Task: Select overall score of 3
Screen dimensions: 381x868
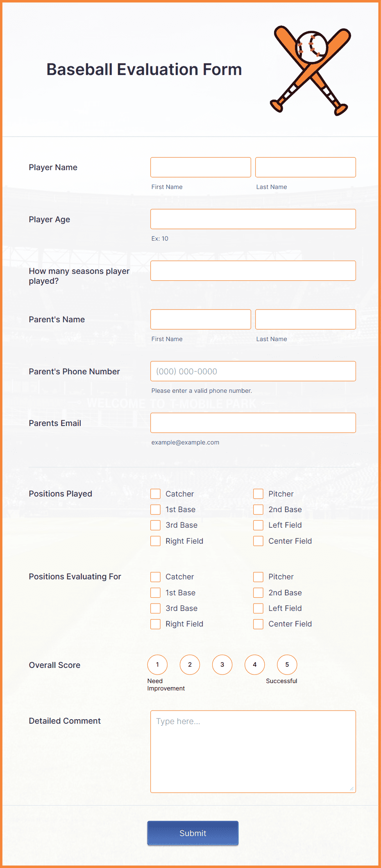Action: coord(222,665)
